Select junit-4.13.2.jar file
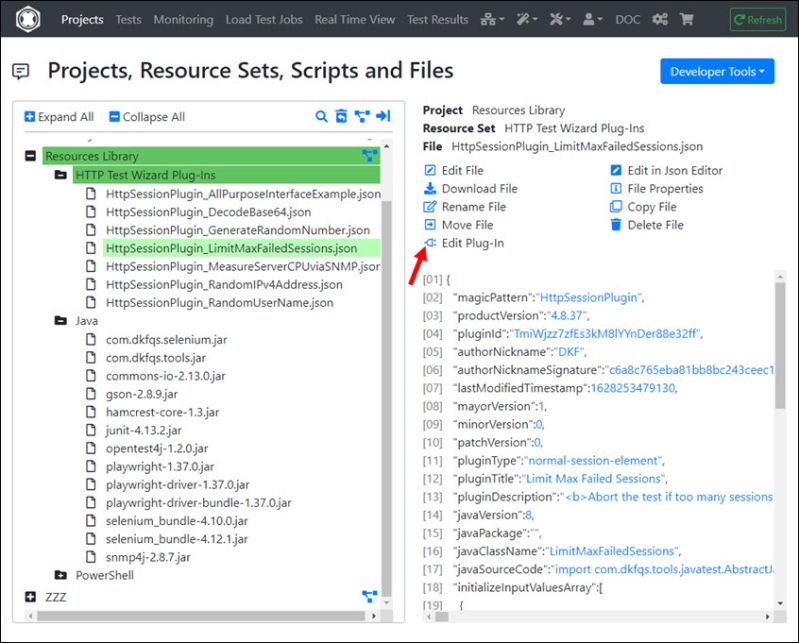 point(144,431)
